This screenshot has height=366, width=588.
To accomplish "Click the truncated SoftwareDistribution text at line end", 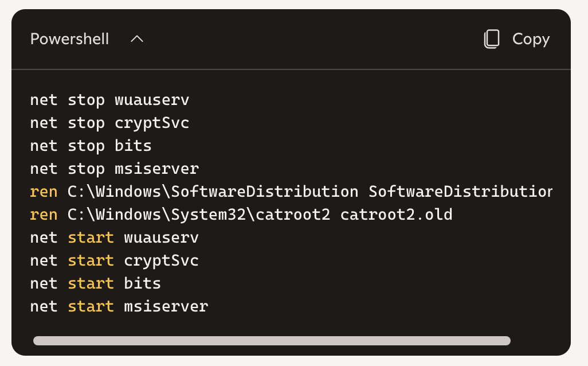I will pos(461,192).
